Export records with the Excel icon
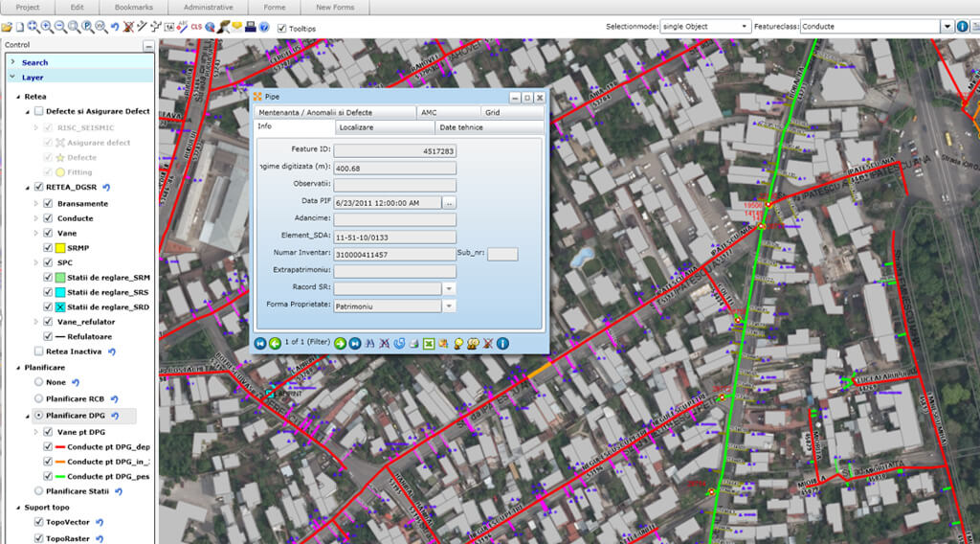980x544 pixels. click(429, 343)
